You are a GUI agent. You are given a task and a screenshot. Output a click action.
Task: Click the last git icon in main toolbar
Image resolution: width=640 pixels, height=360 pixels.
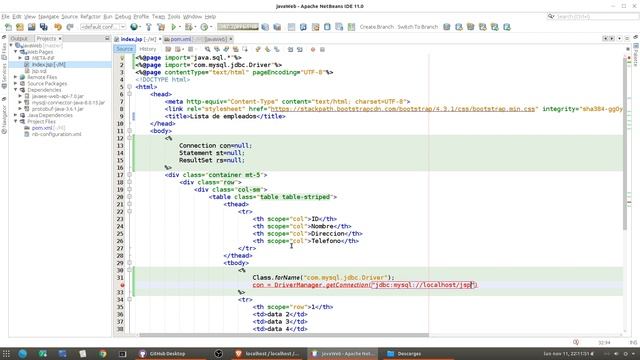tap(507, 27)
